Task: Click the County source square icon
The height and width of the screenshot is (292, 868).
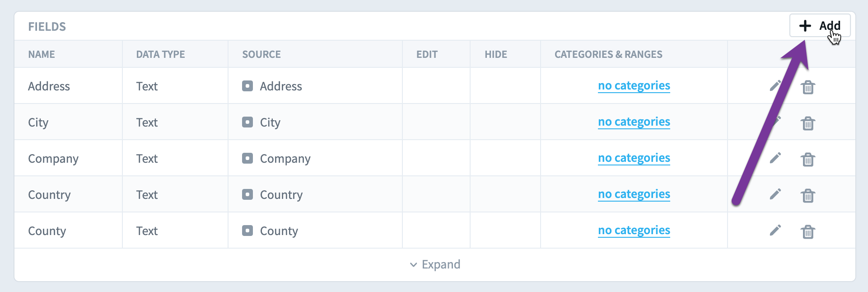Action: (247, 231)
